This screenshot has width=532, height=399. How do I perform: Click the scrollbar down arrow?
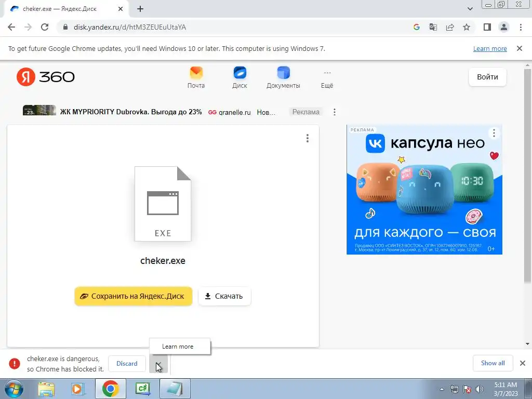tap(528, 344)
